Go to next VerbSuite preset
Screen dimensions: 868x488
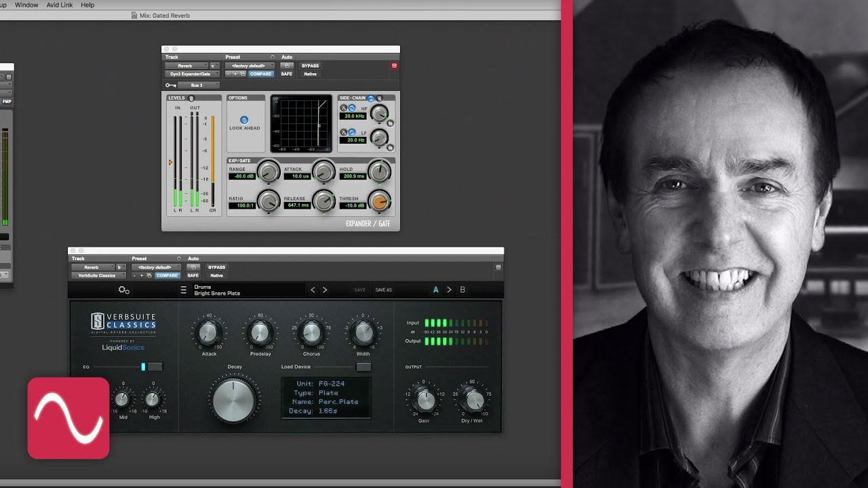(x=325, y=289)
